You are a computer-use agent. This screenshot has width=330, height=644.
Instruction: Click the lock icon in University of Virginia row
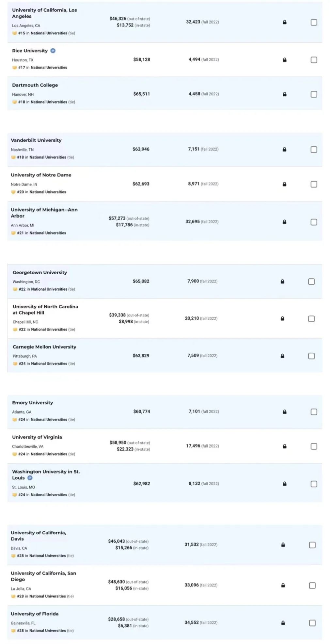(284, 446)
